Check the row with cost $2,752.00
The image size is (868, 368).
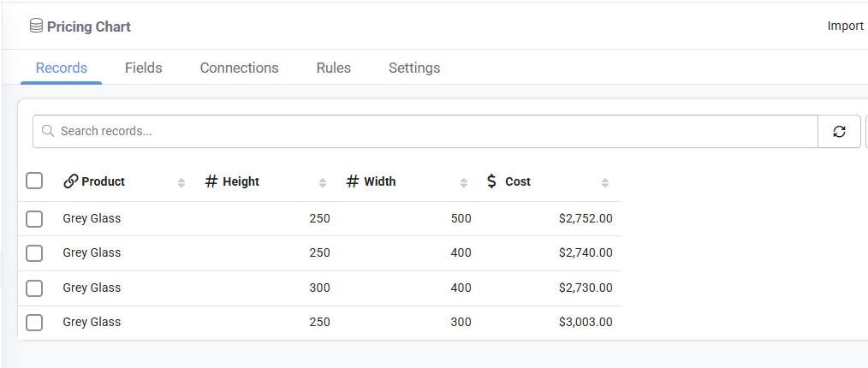34,218
